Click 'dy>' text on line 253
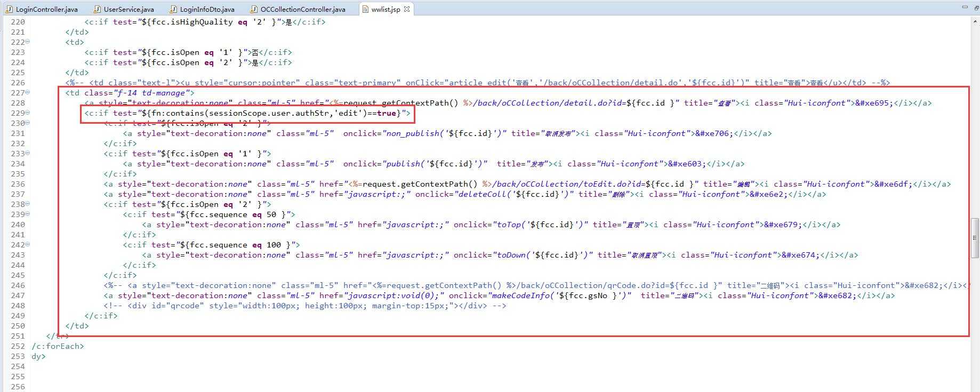Viewport: 980px width, 392px height. (38, 356)
